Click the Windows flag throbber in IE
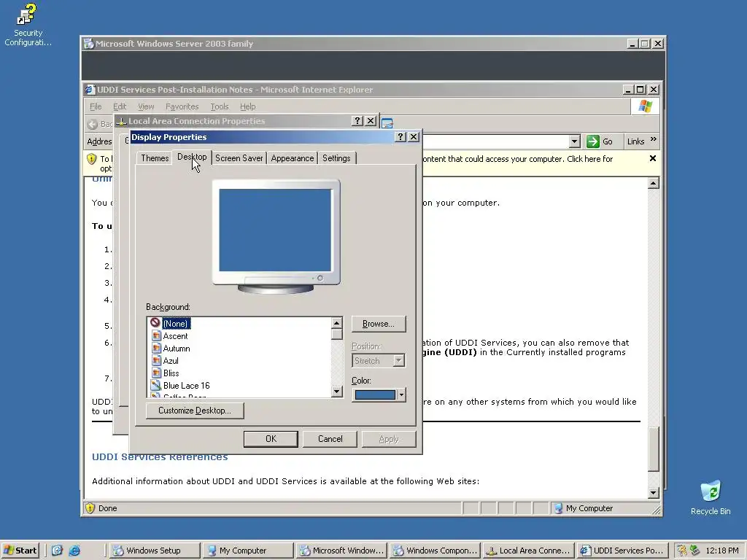747x560 pixels. pos(645,106)
